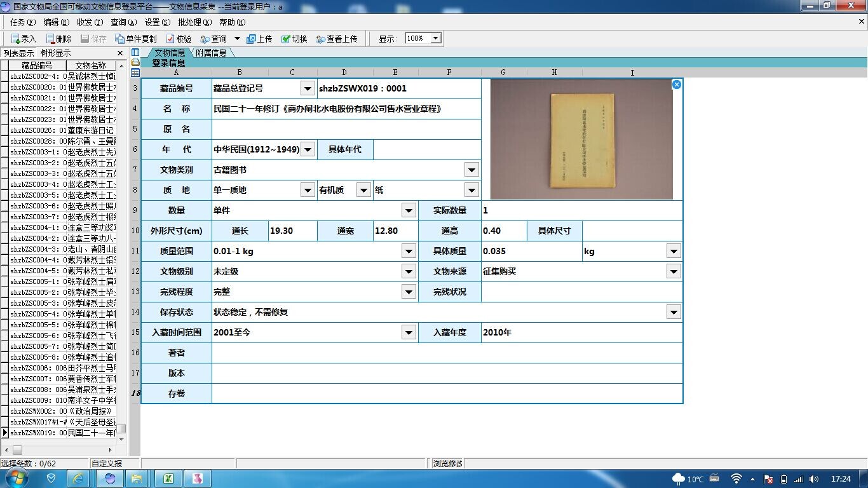
Task: Check the row box for shzbZSC006 田齐平烈士
Action: tap(4, 368)
